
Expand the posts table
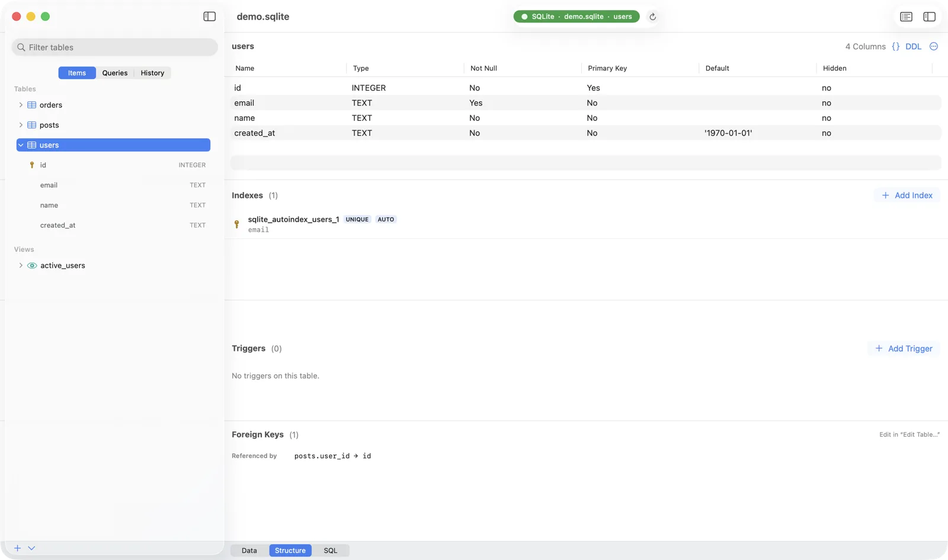coord(21,125)
